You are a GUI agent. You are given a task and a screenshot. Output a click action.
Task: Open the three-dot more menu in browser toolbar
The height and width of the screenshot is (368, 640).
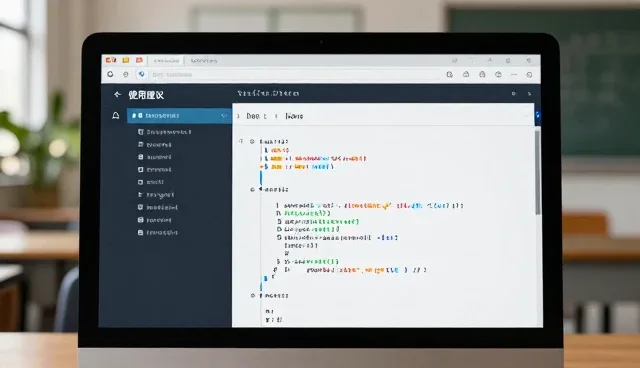[x=514, y=75]
